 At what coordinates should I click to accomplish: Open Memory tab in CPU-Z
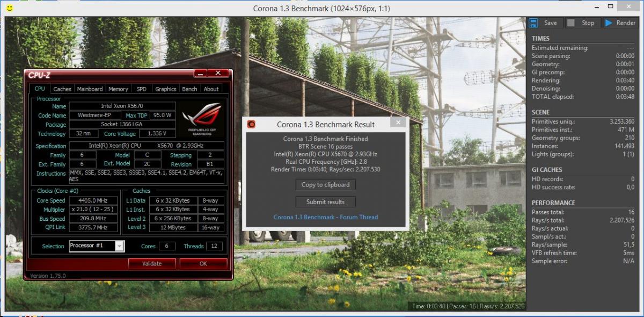pos(118,89)
